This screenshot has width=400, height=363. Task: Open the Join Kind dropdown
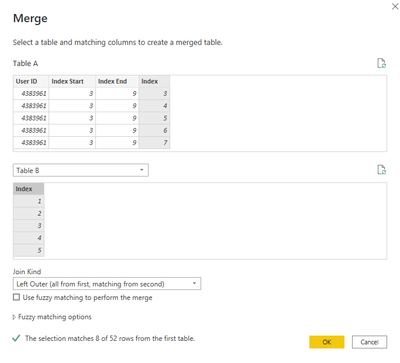click(x=107, y=284)
